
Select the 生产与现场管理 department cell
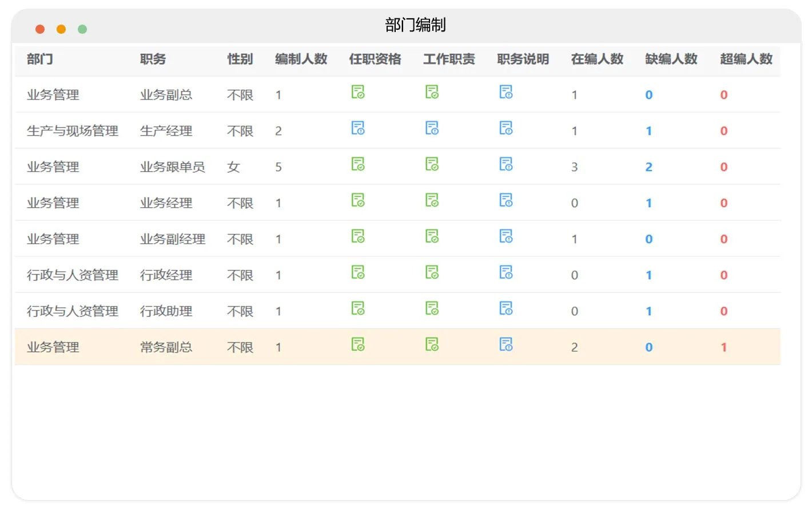73,131
